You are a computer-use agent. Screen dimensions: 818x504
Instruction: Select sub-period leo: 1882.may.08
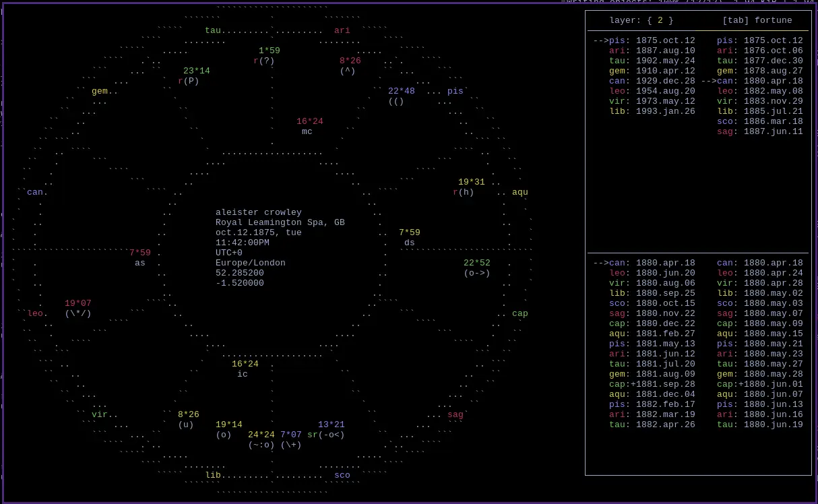(x=760, y=91)
